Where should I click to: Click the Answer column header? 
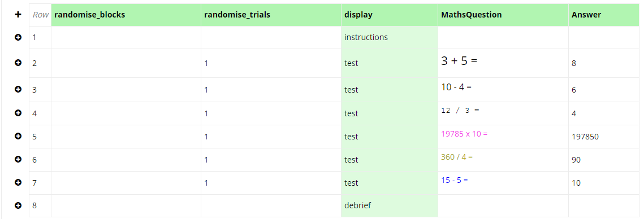604,15
